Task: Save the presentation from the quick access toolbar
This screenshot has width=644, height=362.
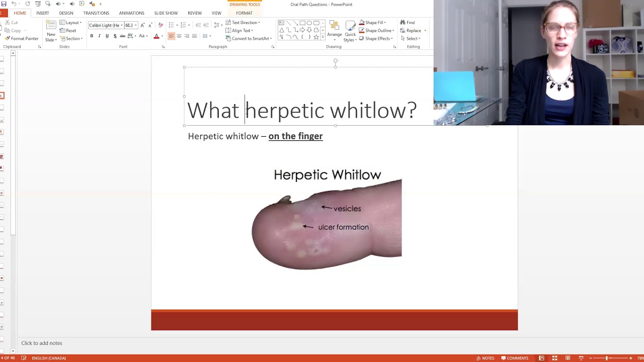Action: tap(4, 4)
